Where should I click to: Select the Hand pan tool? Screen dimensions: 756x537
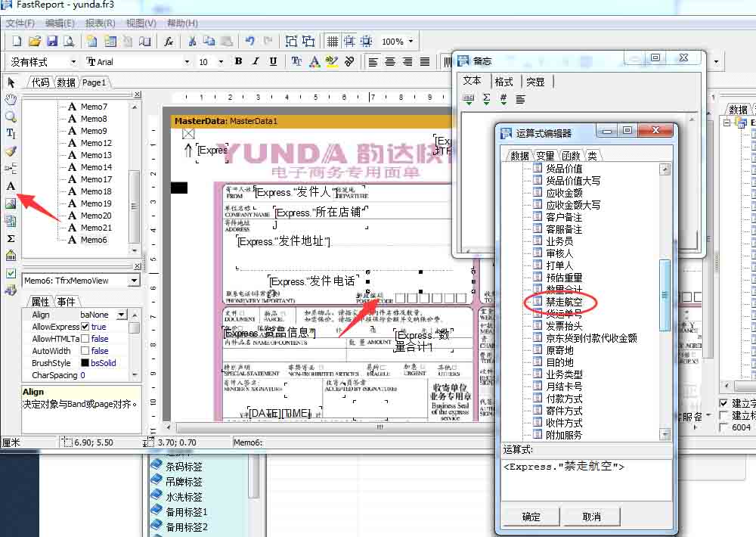pyautogui.click(x=11, y=100)
